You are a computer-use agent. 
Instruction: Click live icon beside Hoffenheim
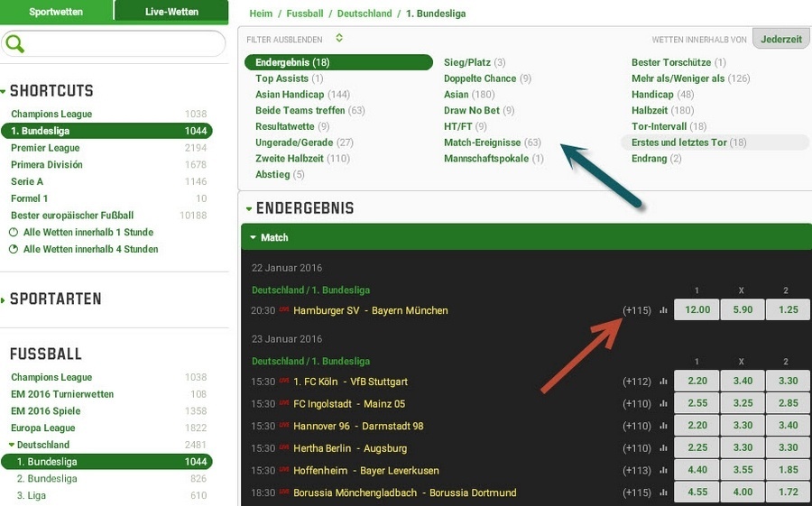click(x=284, y=469)
